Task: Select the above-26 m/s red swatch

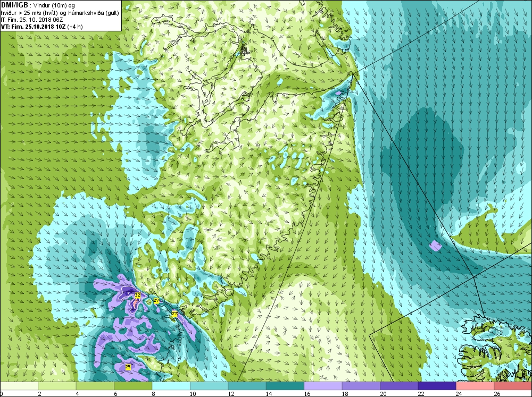Action: point(513,386)
